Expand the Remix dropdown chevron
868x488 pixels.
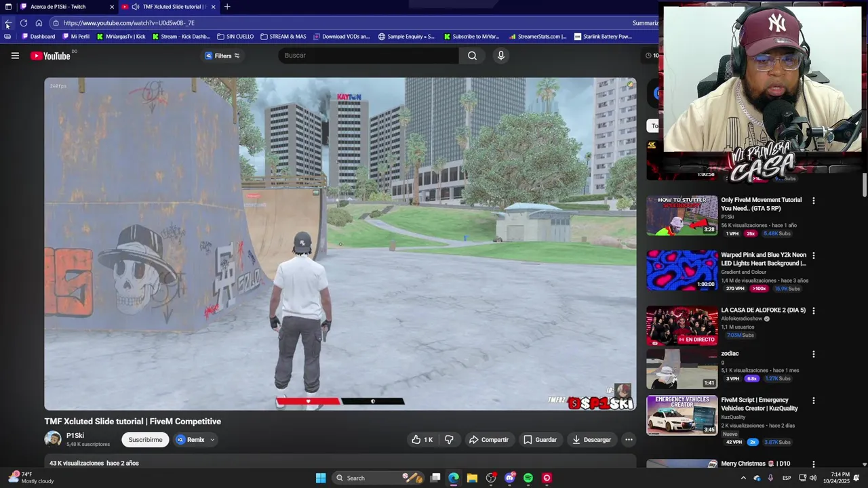pyautogui.click(x=212, y=440)
